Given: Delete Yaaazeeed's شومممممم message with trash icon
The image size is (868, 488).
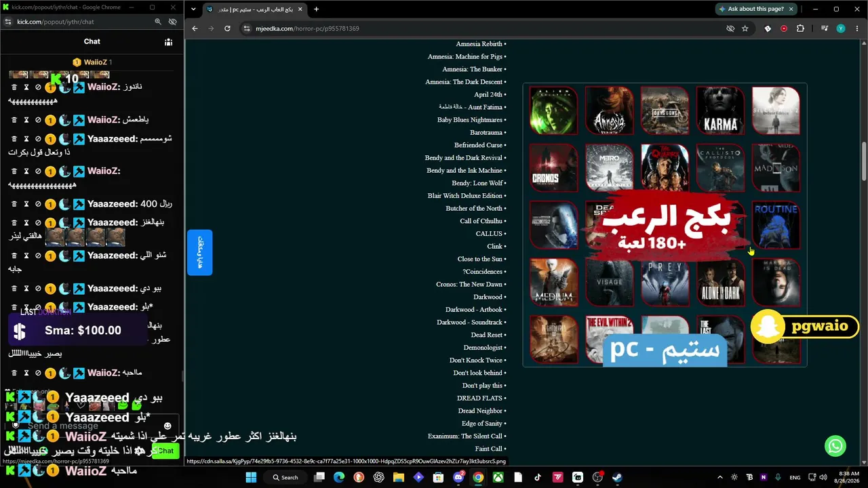Looking at the screenshot, I should pyautogui.click(x=14, y=139).
